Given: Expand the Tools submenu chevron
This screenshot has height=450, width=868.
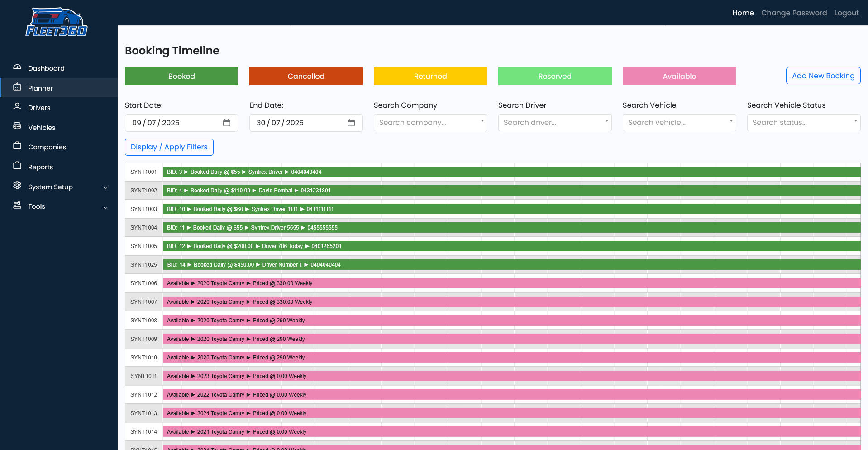Looking at the screenshot, I should coord(106,208).
